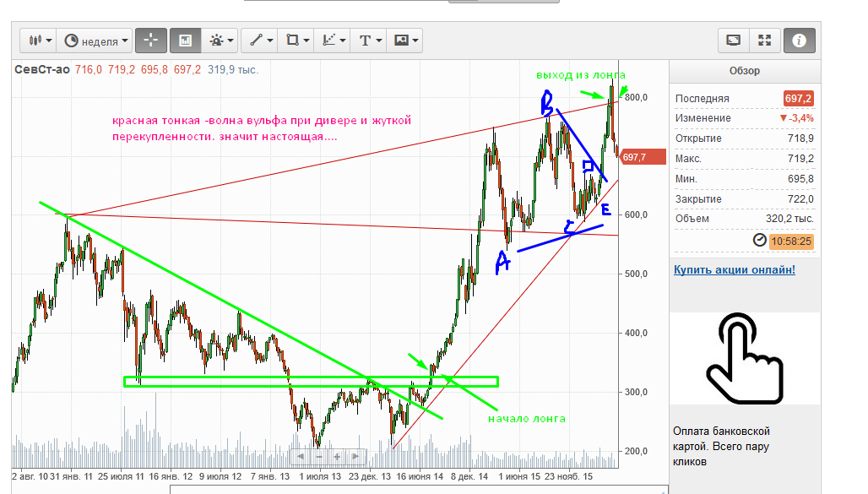The width and height of the screenshot is (868, 494).
Task: Click the Открытие value 718,9
Action: 800,138
